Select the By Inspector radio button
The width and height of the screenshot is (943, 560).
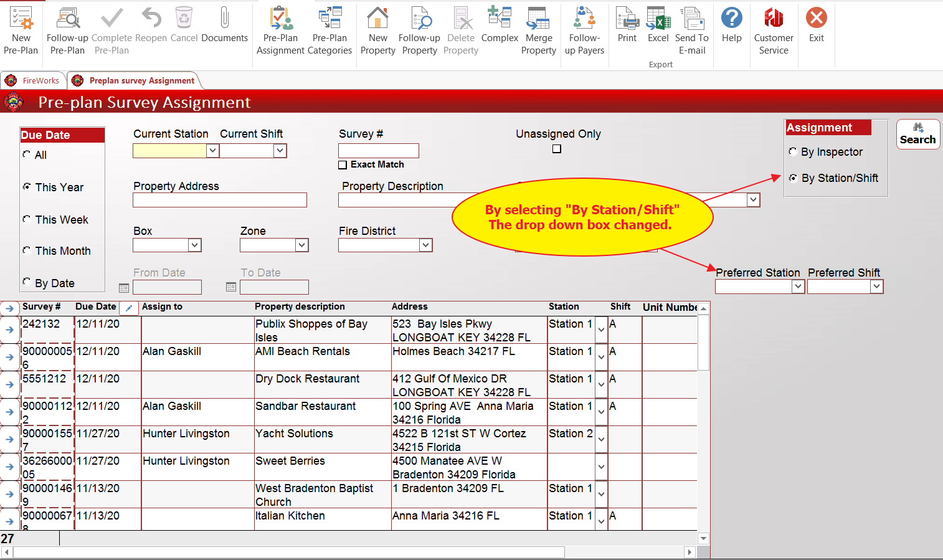(x=792, y=151)
